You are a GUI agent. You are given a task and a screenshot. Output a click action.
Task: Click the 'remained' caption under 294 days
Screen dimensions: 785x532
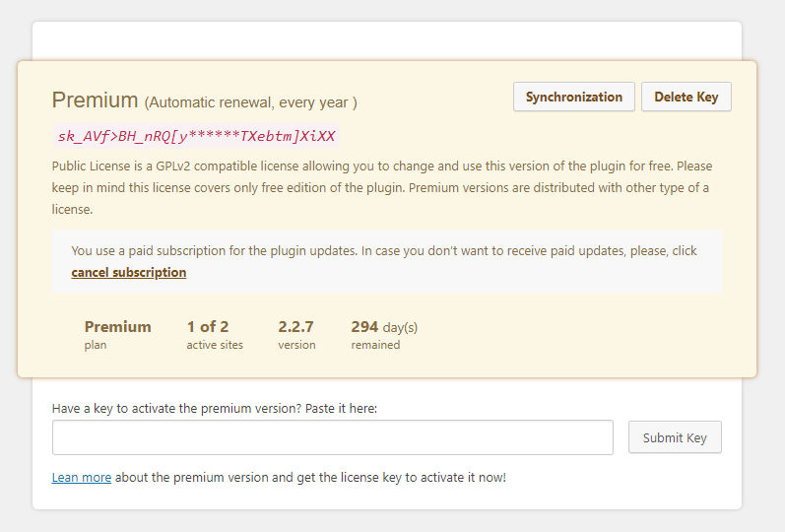click(375, 345)
